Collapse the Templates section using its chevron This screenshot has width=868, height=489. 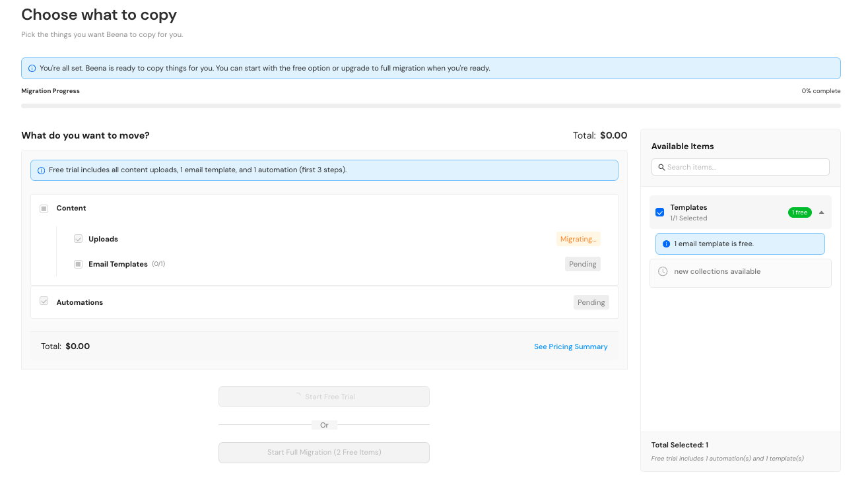coord(821,212)
